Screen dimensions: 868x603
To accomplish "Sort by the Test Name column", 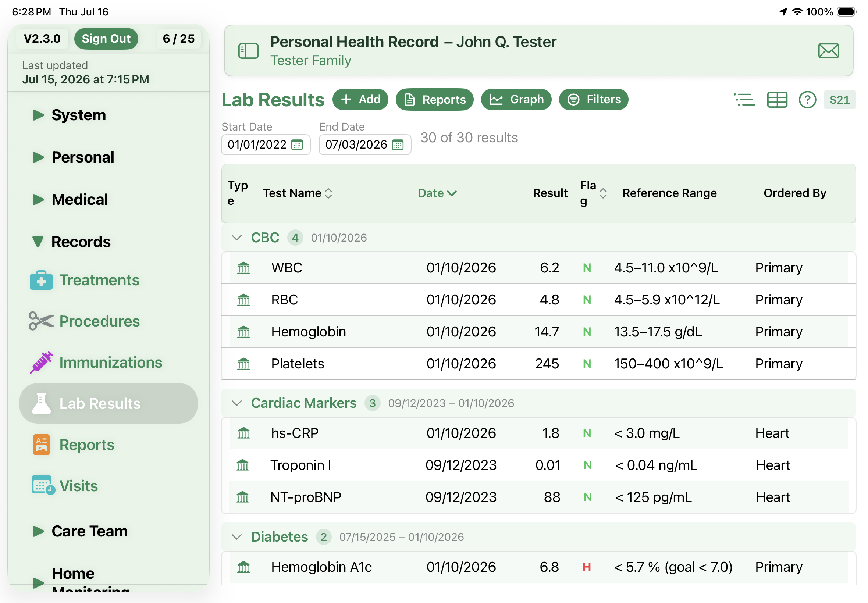I will click(298, 193).
